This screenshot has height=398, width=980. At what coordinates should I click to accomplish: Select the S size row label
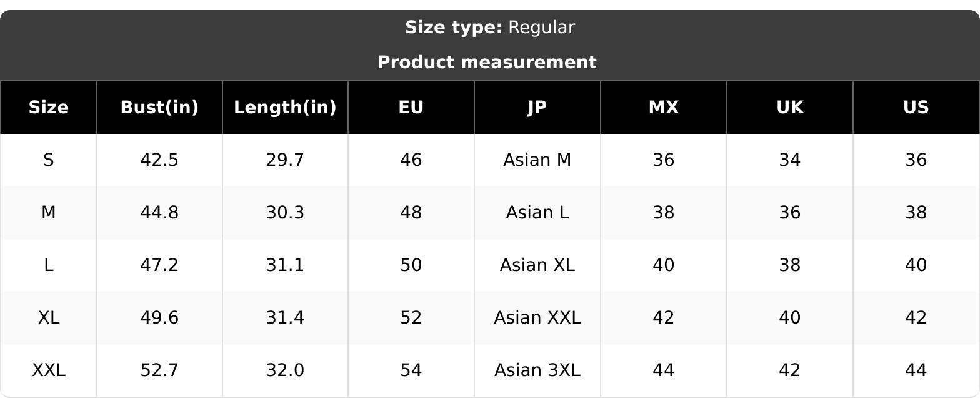point(48,160)
